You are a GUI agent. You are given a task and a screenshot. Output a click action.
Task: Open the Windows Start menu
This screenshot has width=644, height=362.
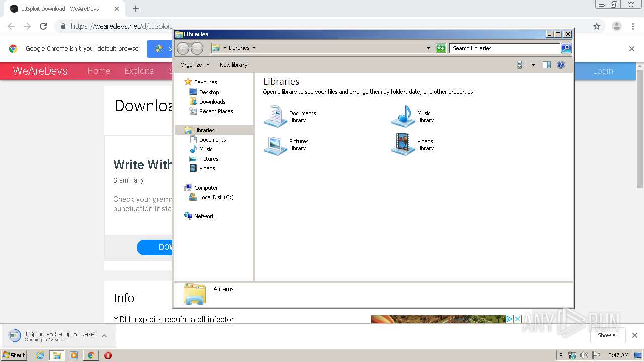(x=14, y=355)
